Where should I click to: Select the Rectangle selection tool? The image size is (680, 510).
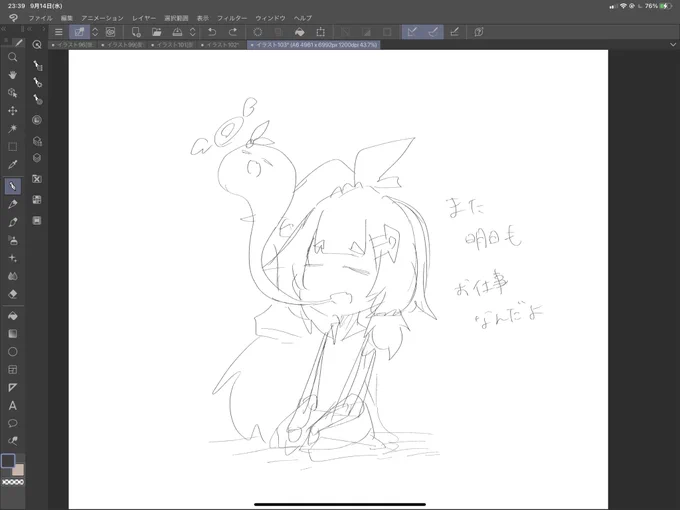tap(13, 147)
